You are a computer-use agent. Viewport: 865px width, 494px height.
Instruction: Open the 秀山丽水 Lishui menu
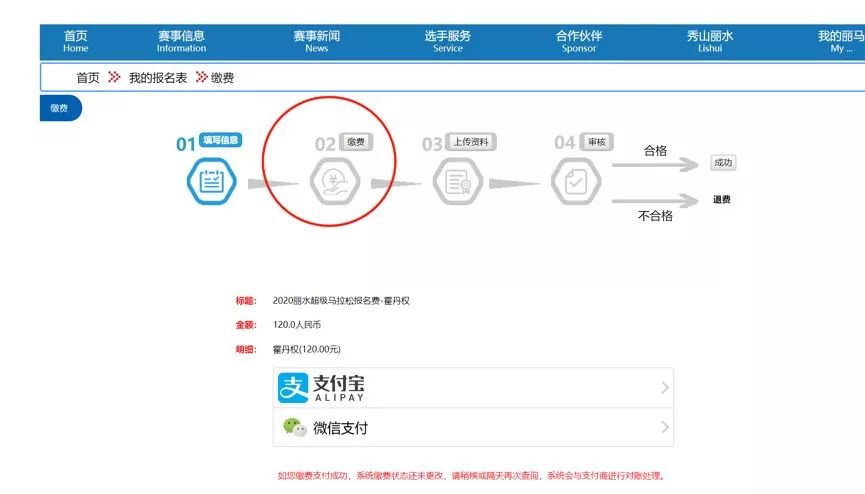(710, 41)
